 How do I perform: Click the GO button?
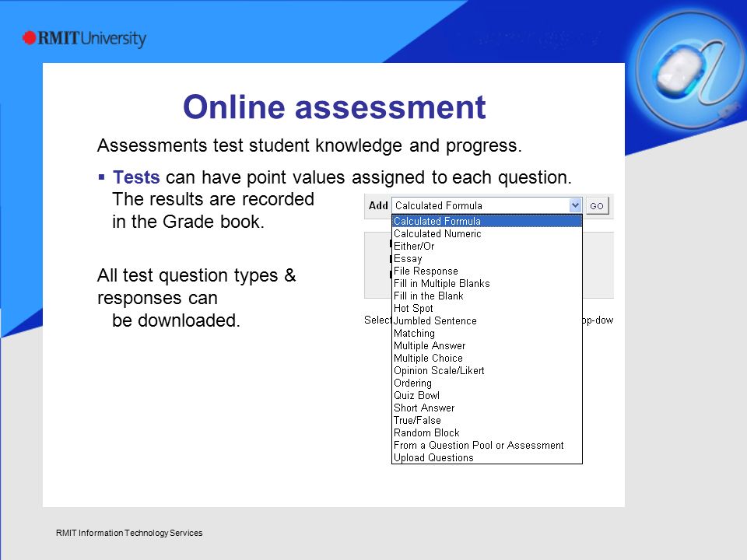(x=597, y=205)
